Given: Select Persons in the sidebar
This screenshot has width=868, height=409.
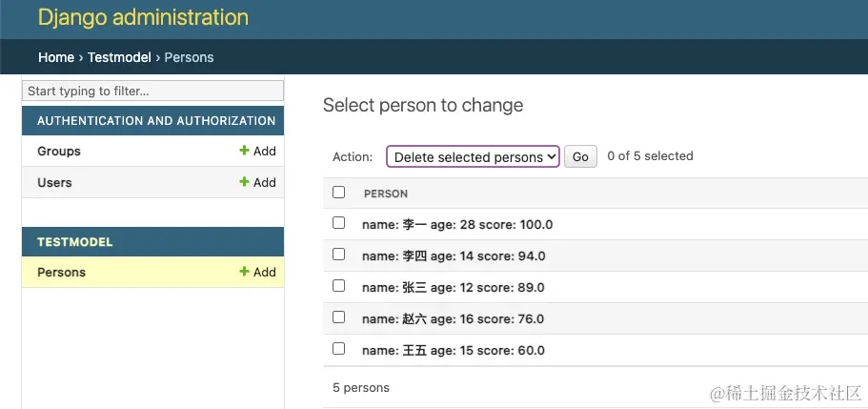Looking at the screenshot, I should tap(61, 273).
